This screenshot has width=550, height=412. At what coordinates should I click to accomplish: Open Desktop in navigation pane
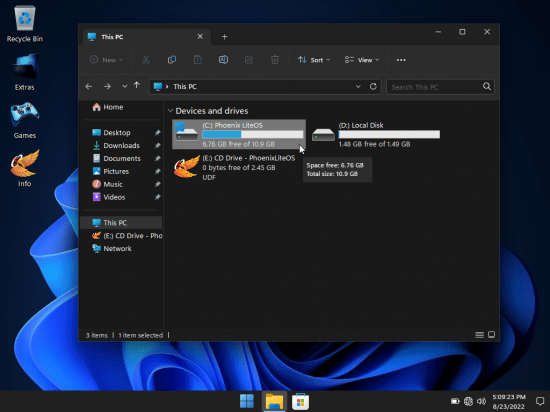tap(111, 133)
